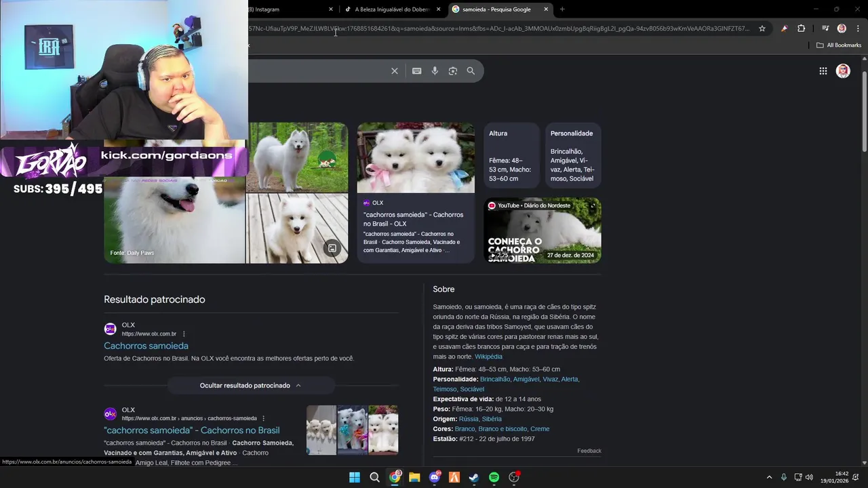Viewport: 868px width, 488px height.
Task: Open the Google account avatar on page
Action: coord(843,71)
